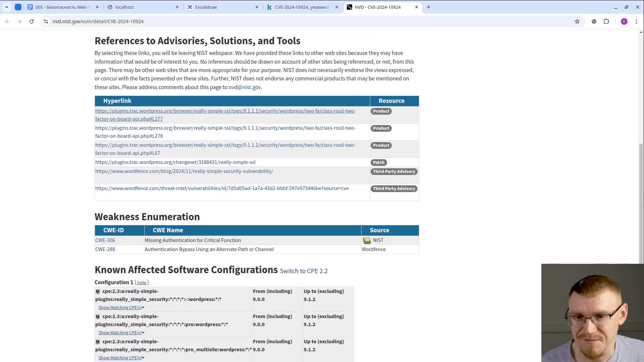The image size is (644, 362).
Task: Click the NIST source badge icon
Action: pyautogui.click(x=367, y=240)
